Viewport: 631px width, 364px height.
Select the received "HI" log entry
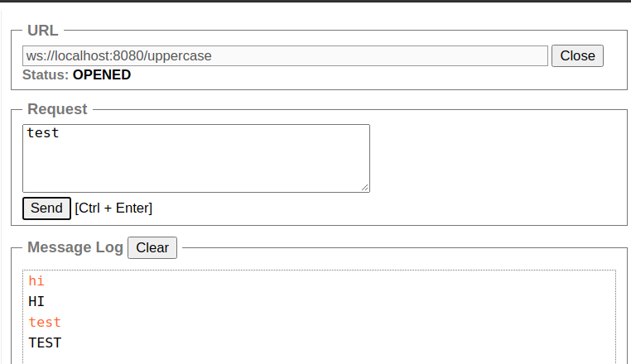36,302
